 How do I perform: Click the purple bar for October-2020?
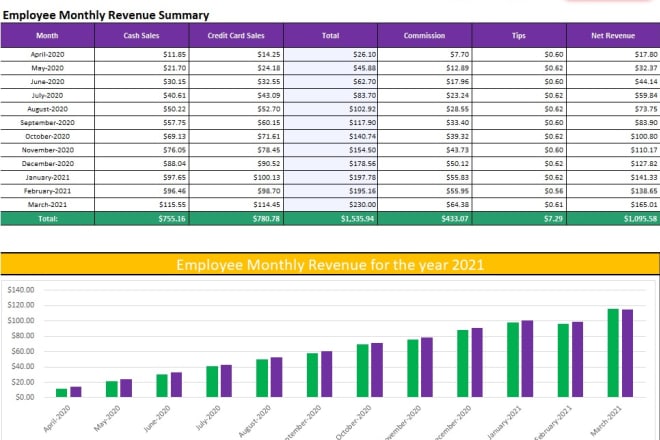[x=377, y=370]
